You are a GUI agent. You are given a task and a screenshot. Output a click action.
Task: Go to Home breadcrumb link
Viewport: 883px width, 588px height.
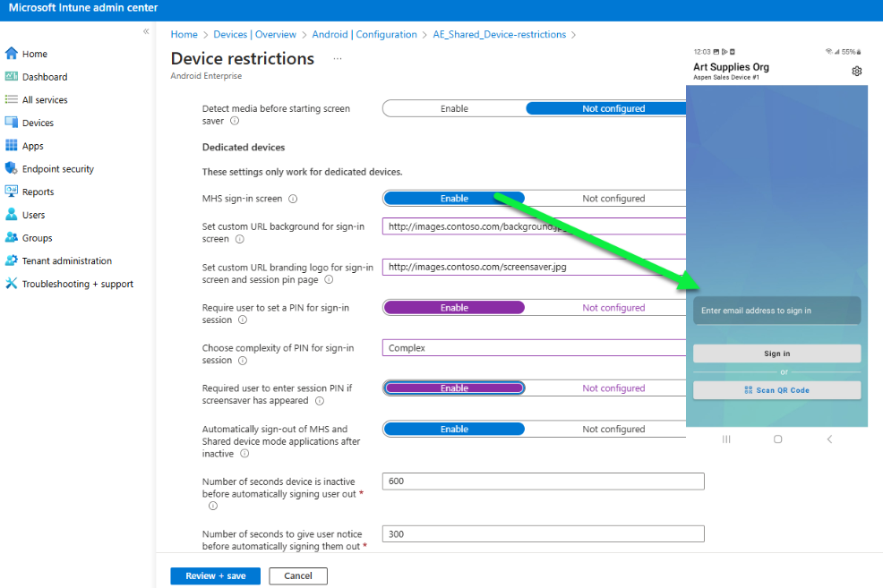[184, 34]
